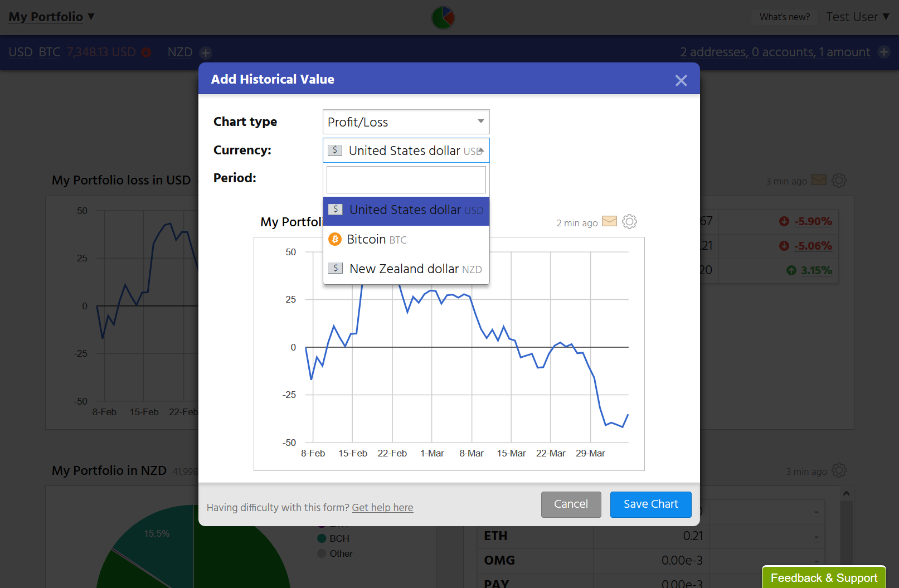The width and height of the screenshot is (899, 588).
Task: Open the What's new? button
Action: 785,17
